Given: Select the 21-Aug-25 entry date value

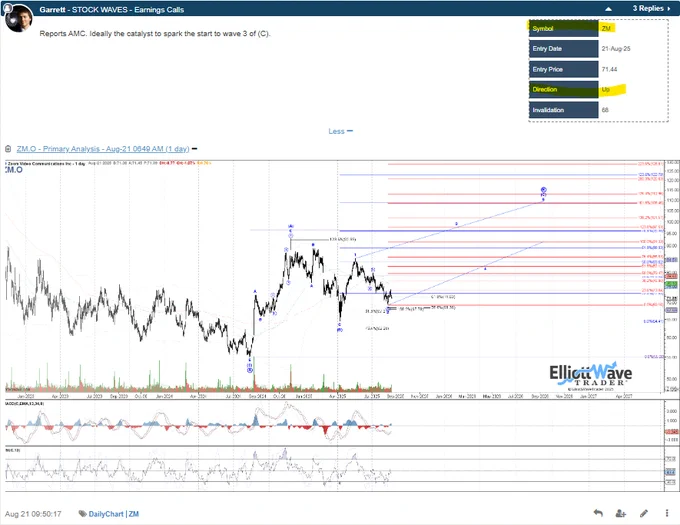Looking at the screenshot, I should 616,49.
